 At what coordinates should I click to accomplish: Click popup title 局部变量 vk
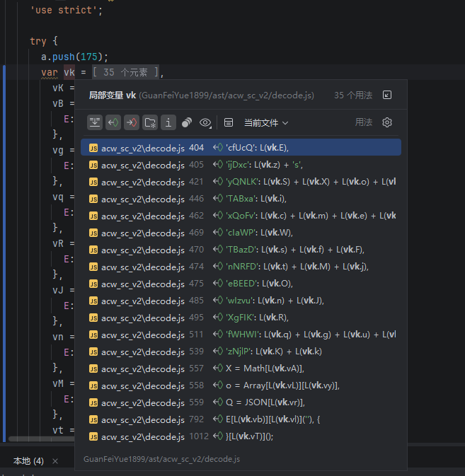click(112, 95)
